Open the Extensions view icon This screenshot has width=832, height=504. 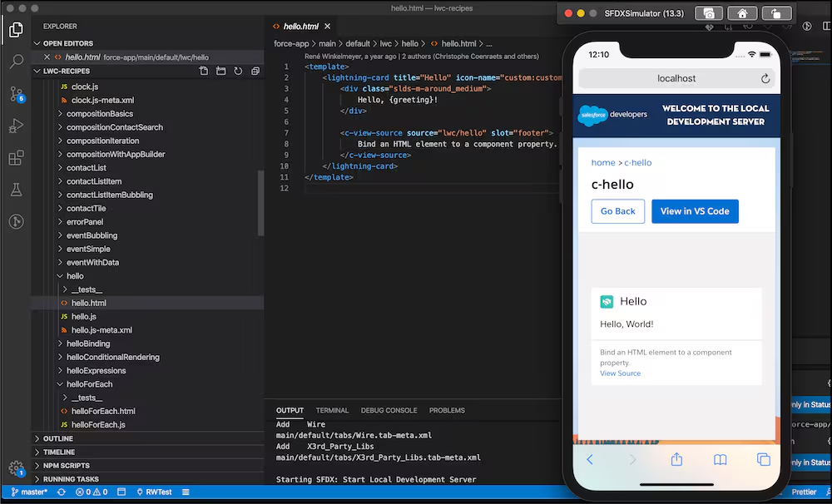coord(17,157)
